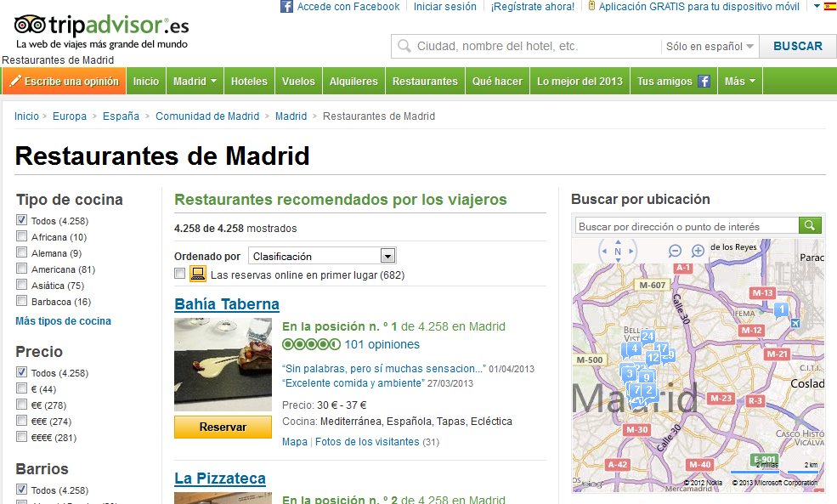Check the €€€ (274) price checkbox

[x=21, y=421]
